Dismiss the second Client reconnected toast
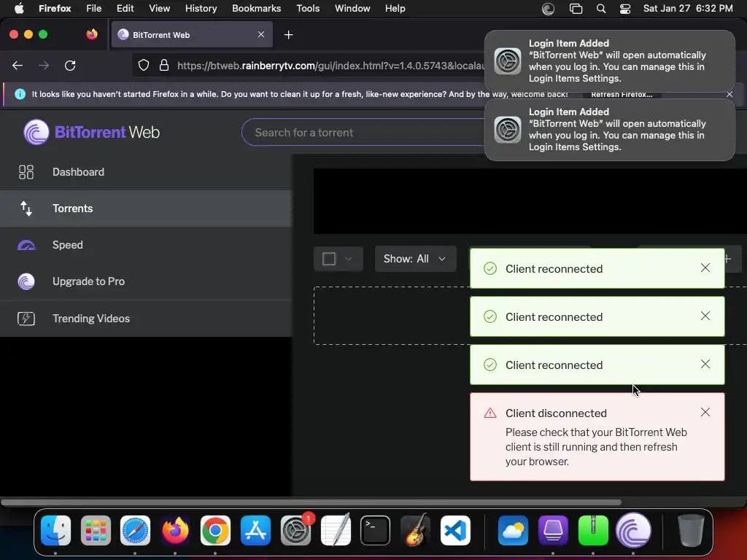Viewport: 747px width, 560px height. coord(705,316)
